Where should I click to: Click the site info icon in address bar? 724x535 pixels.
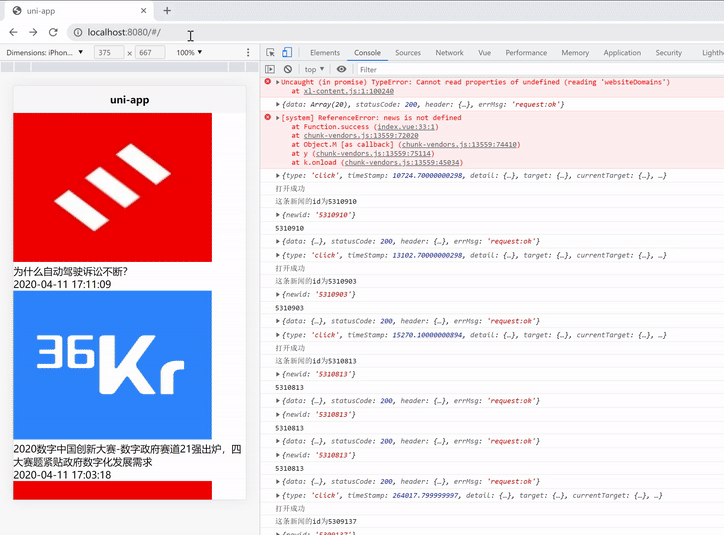pyautogui.click(x=78, y=32)
